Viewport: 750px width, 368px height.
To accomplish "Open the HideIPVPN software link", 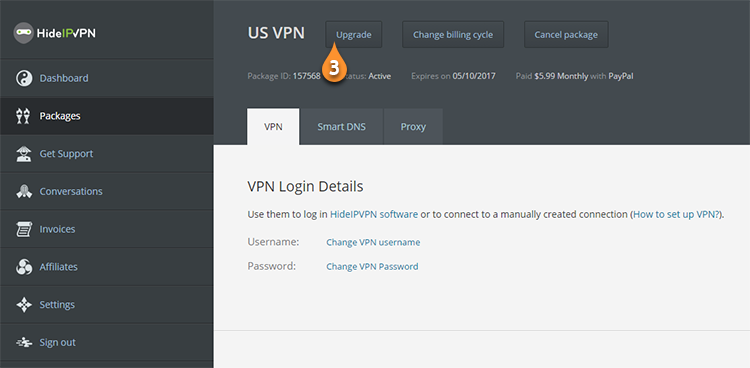I will (x=374, y=214).
